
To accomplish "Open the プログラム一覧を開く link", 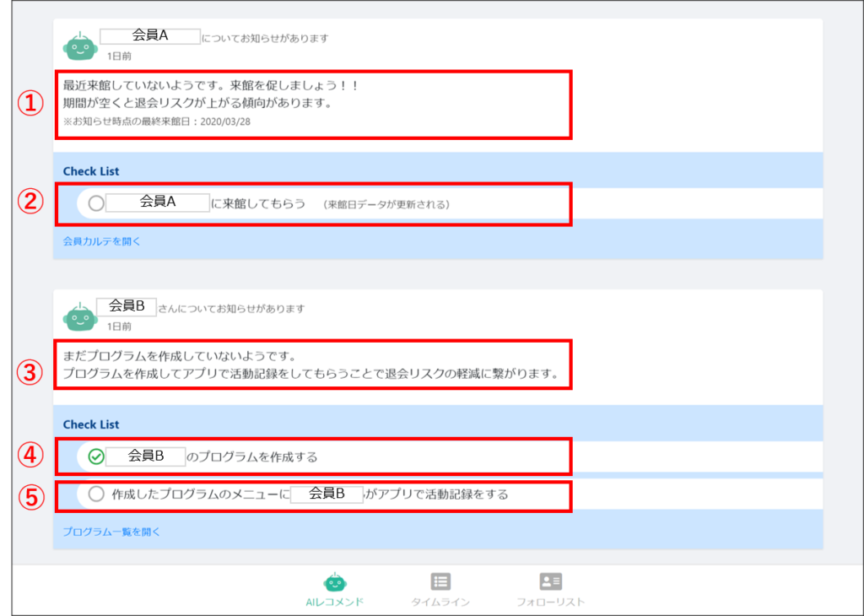I will point(111,532).
